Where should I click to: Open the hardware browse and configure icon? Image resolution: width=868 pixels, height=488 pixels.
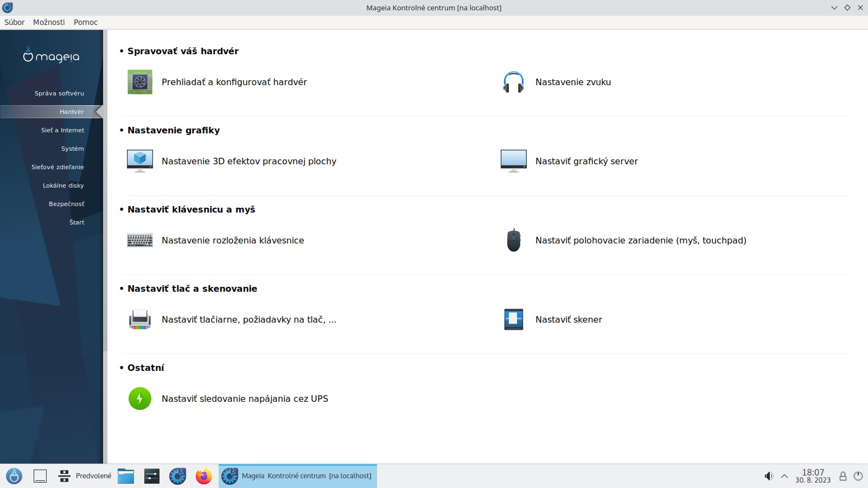139,82
